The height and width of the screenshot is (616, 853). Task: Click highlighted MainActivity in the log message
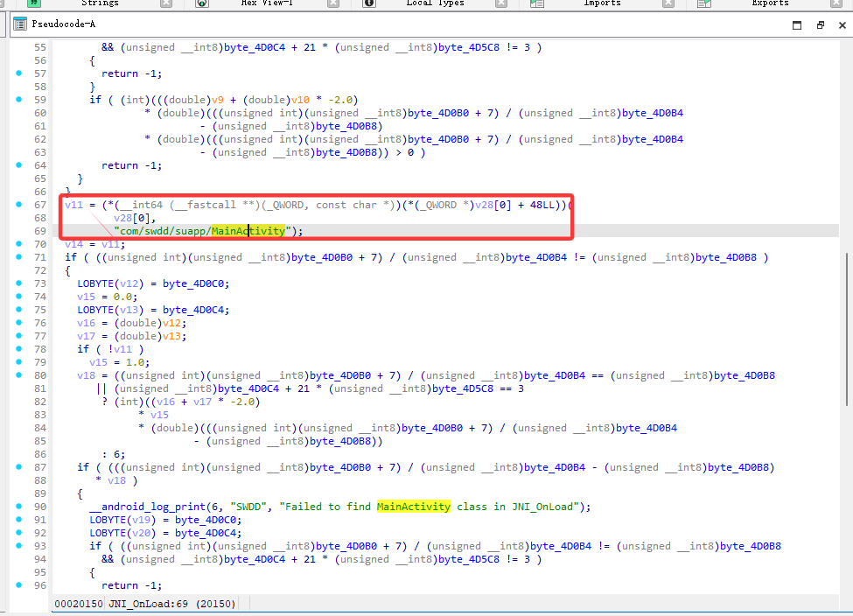click(x=414, y=507)
